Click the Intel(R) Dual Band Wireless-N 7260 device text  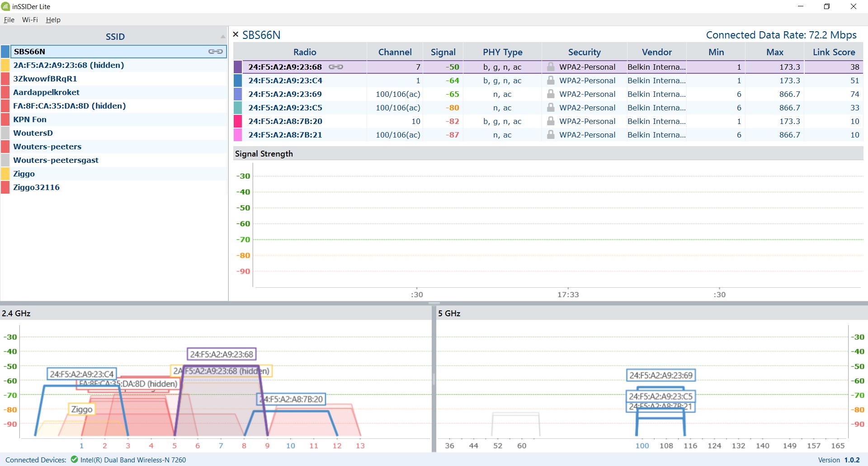[x=133, y=460]
